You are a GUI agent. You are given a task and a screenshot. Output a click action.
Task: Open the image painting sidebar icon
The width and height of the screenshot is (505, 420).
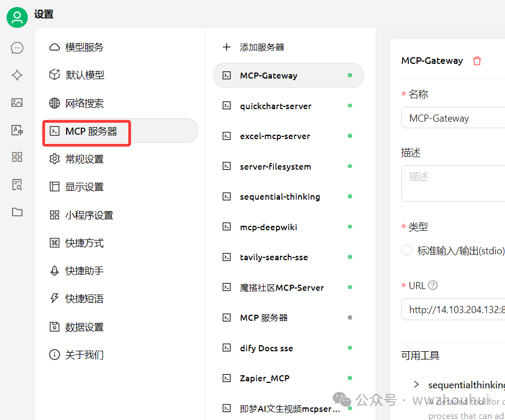(x=17, y=103)
